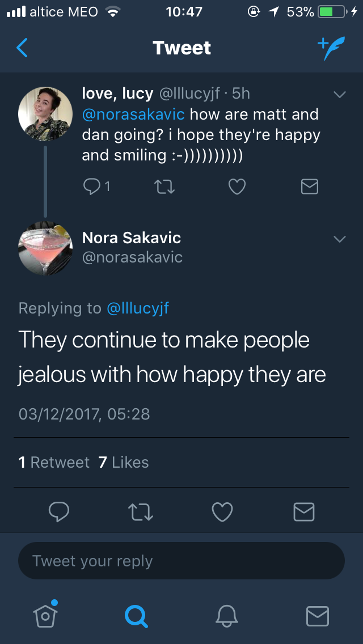Image resolution: width=363 pixels, height=644 pixels.
Task: Retweet Nora Sakavic's tweet
Action: [x=140, y=511]
